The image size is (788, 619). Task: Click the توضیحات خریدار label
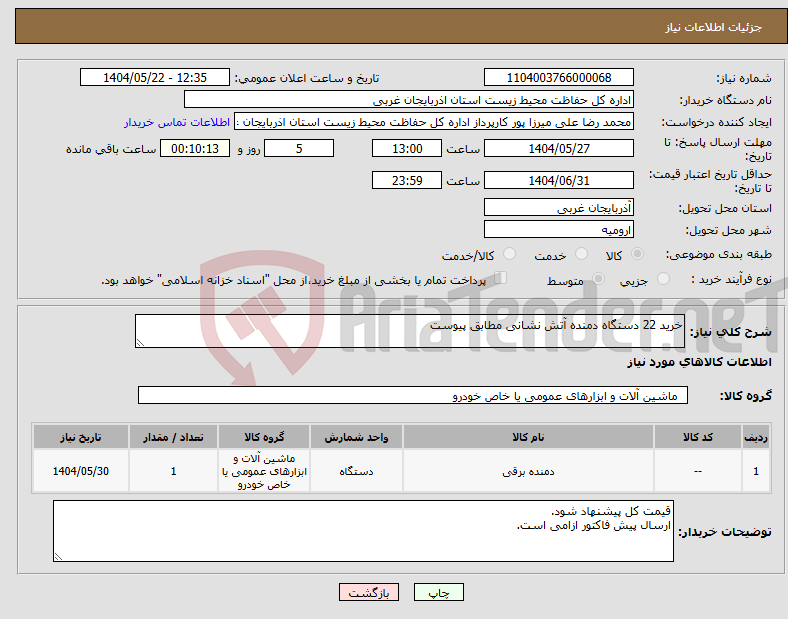click(x=725, y=532)
